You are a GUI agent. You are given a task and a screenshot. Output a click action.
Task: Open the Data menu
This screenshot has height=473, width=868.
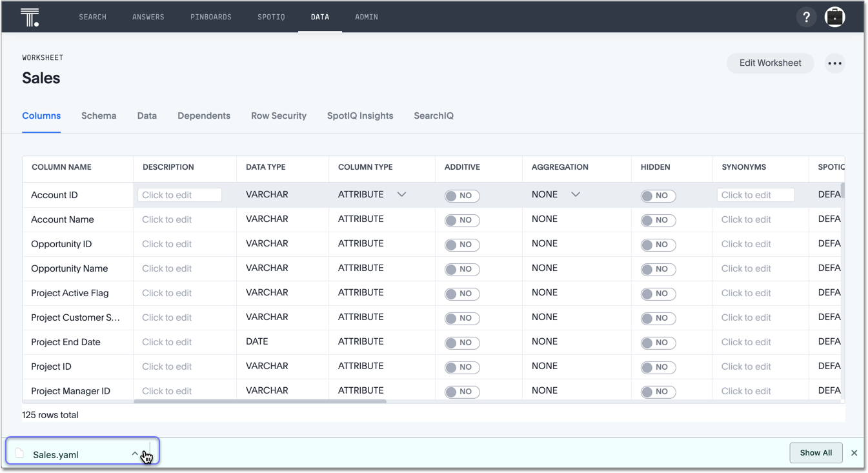coord(320,17)
